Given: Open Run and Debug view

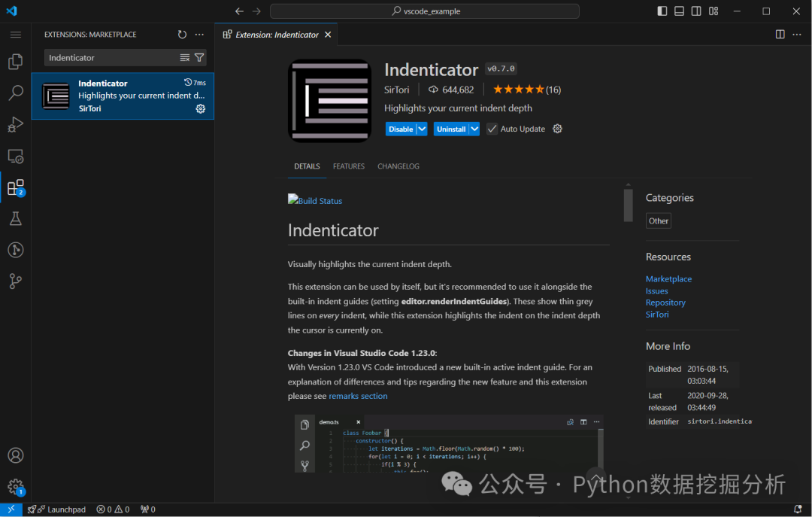Looking at the screenshot, I should point(16,124).
